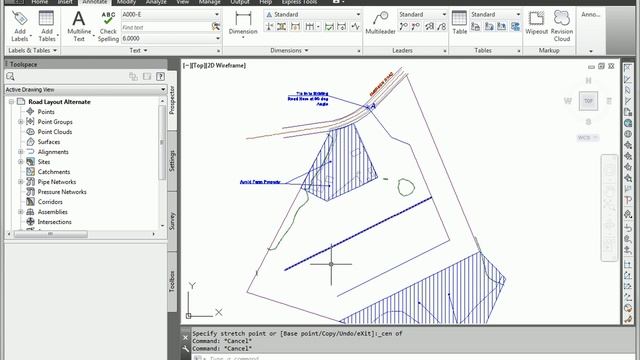
Task: Click the Remove Leader icon
Action: pos(416,27)
